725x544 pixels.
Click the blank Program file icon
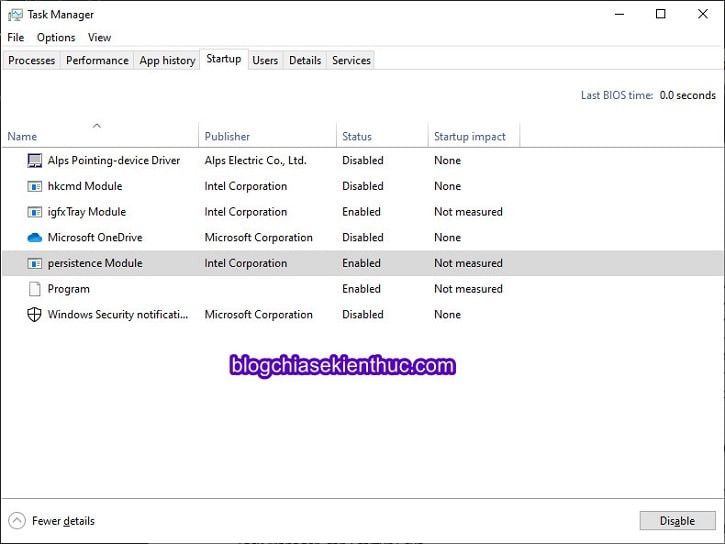34,289
